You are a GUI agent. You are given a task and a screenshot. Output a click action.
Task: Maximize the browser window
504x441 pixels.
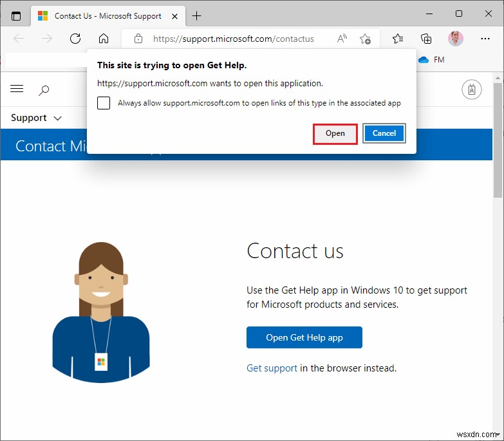[459, 14]
